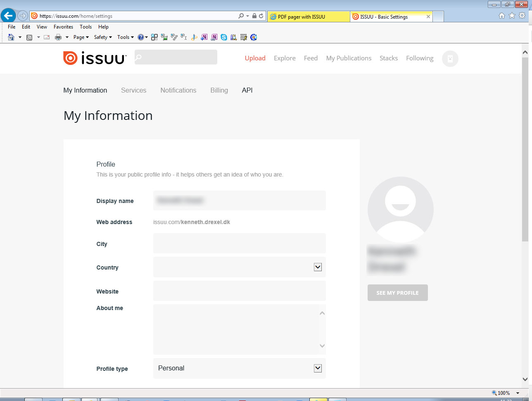The width and height of the screenshot is (532, 401).
Task: Open the View menu
Action: pos(42,27)
